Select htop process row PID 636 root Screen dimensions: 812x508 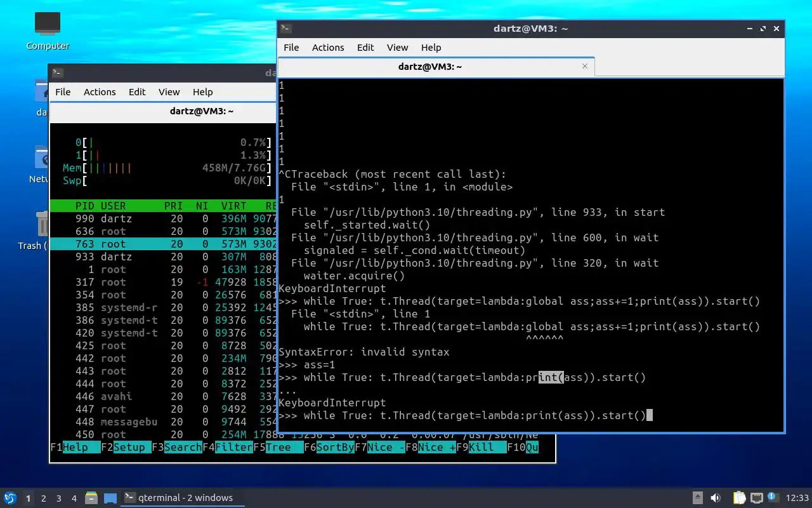tap(164, 231)
